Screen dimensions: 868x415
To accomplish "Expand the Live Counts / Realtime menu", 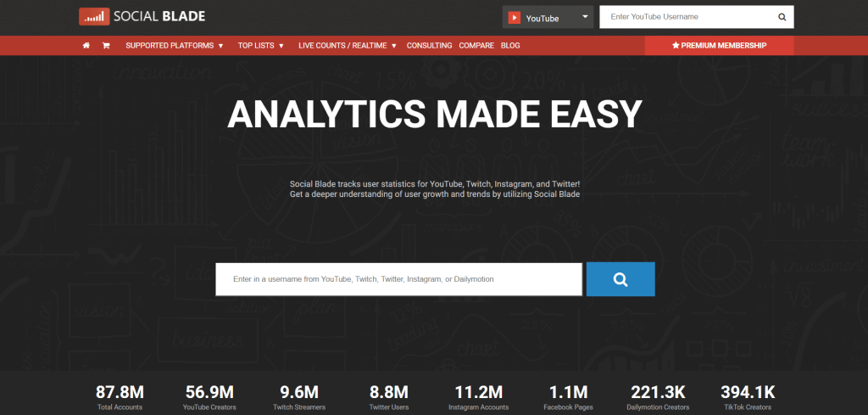I will point(347,46).
